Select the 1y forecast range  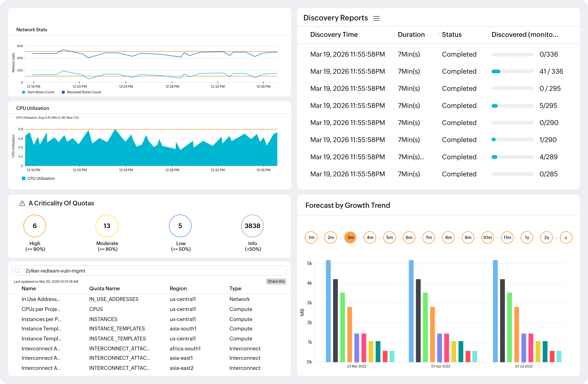pyautogui.click(x=527, y=237)
